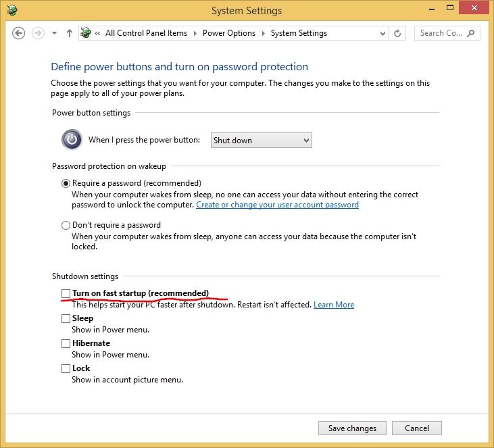Enable Turn on fast startup checkbox
The width and height of the screenshot is (494, 448).
point(66,293)
